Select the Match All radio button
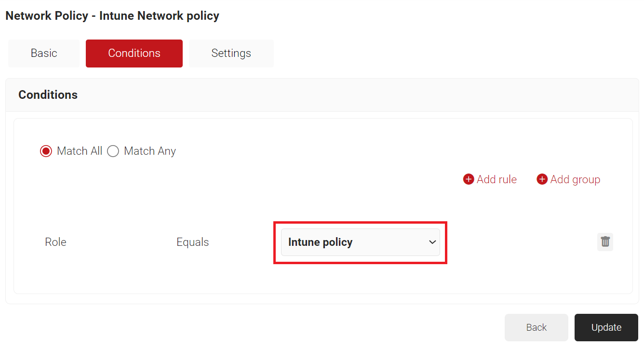The image size is (644, 349). [46, 151]
